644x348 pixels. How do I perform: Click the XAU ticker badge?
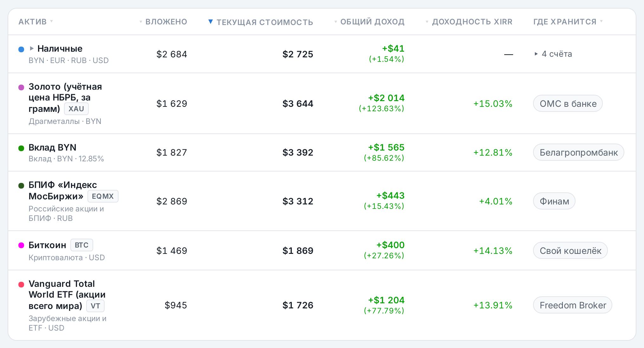coord(76,109)
